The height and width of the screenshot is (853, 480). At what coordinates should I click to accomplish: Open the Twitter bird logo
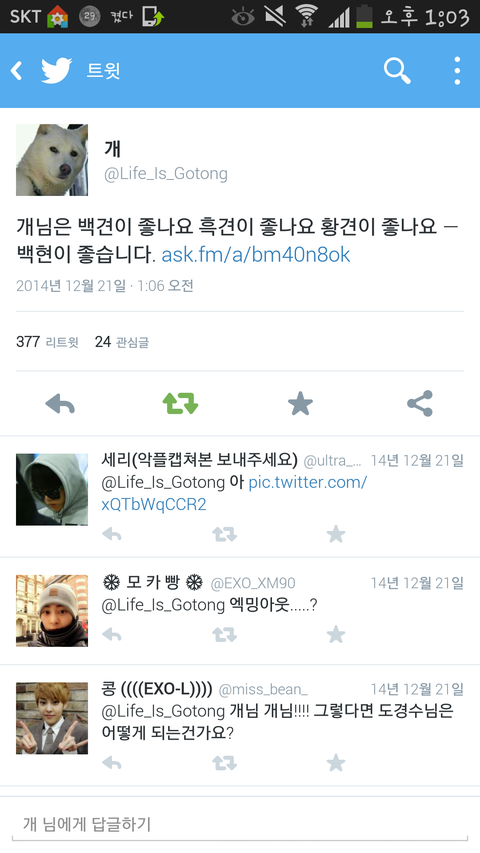[57, 71]
